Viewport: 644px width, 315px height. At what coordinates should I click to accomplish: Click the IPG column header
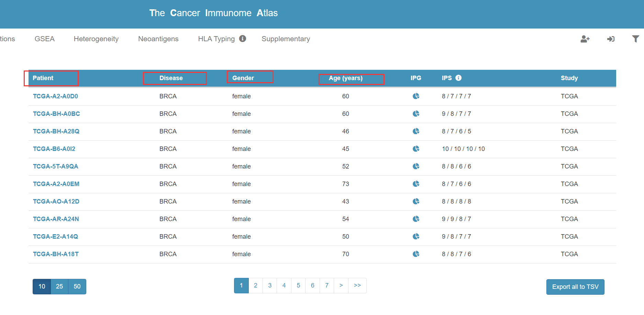tap(416, 78)
